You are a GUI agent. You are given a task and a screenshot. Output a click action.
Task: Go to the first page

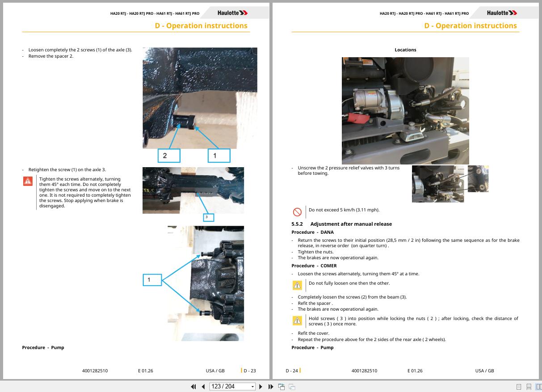(193, 387)
